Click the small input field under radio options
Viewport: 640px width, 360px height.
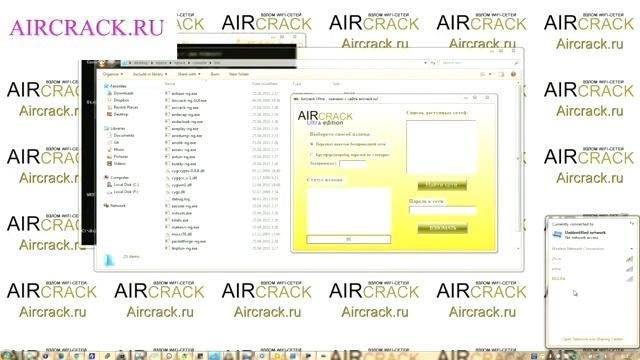pos(353,164)
